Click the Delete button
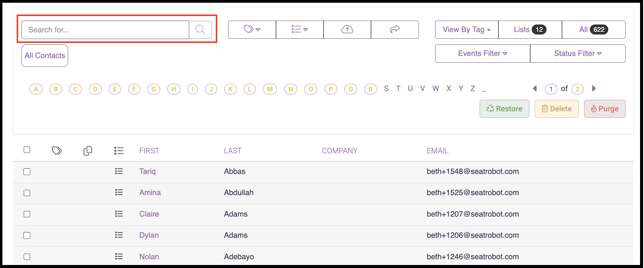 [x=557, y=109]
